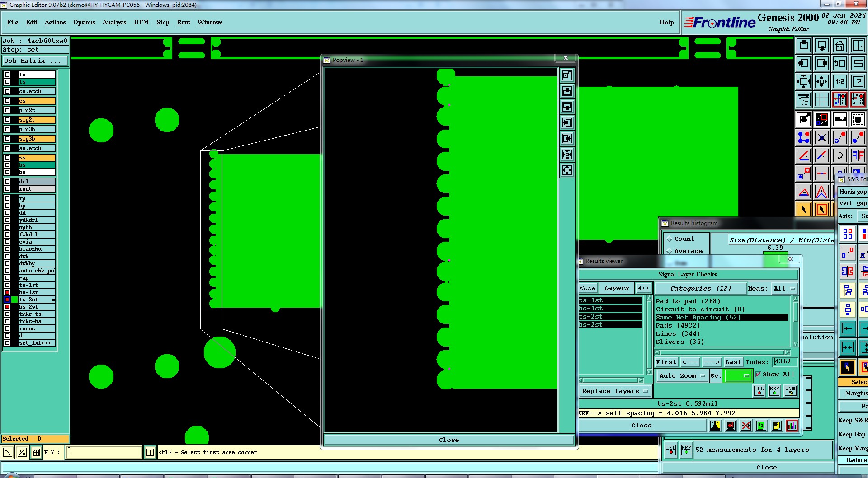868x478 pixels.
Task: Click the histogram chart icon in Results viewer
Action: point(792,425)
